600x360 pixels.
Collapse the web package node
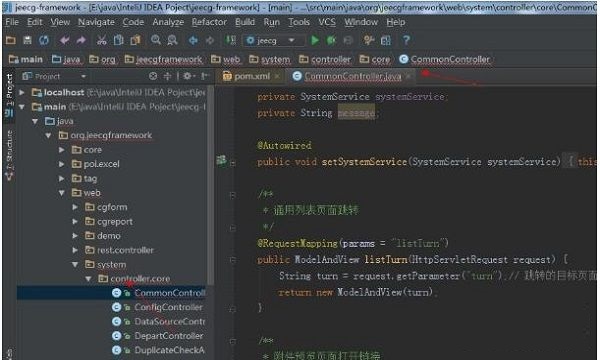(x=62, y=193)
